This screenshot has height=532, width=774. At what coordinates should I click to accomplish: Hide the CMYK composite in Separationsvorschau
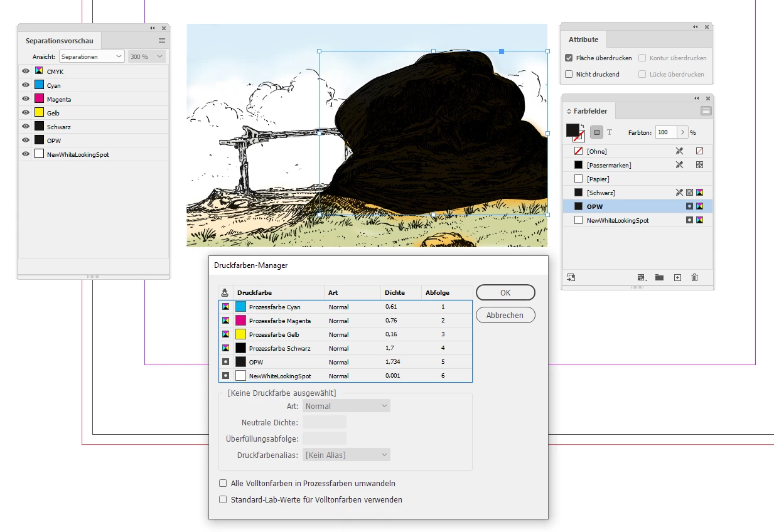pos(26,72)
